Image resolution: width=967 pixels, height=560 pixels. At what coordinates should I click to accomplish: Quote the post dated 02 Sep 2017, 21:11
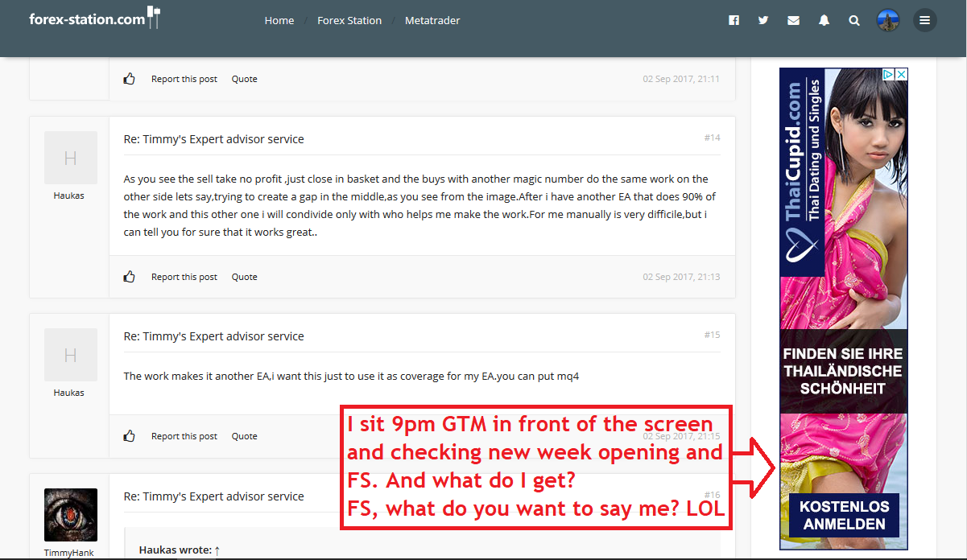tap(245, 79)
